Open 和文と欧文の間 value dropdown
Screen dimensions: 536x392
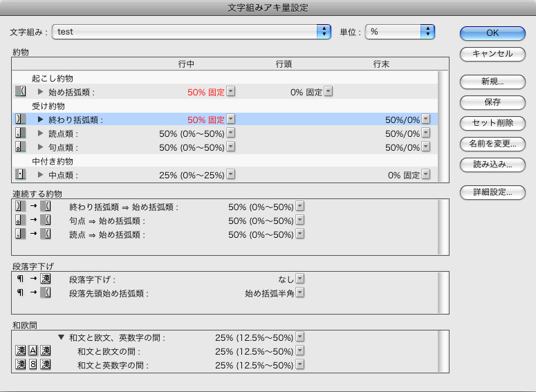pyautogui.click(x=299, y=351)
